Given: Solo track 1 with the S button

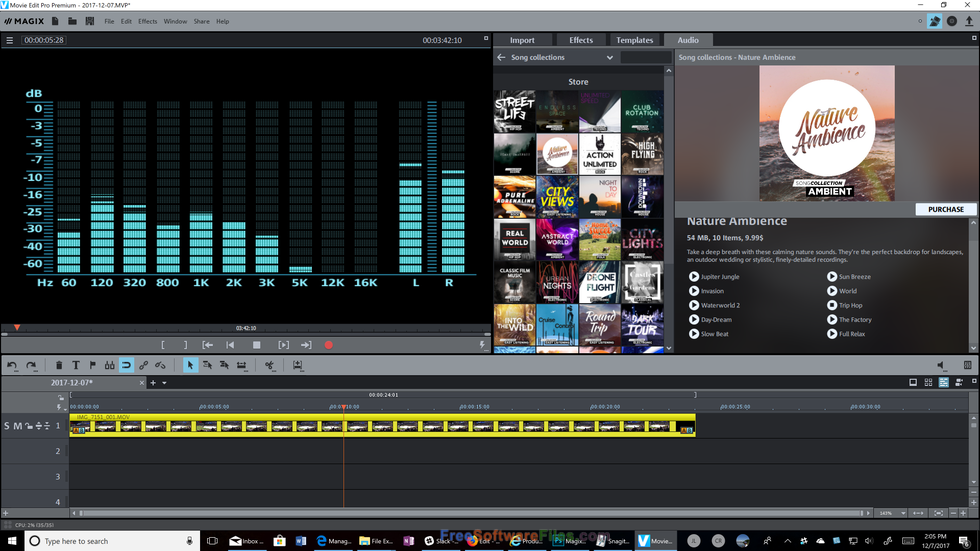Looking at the screenshot, I should tap(7, 426).
